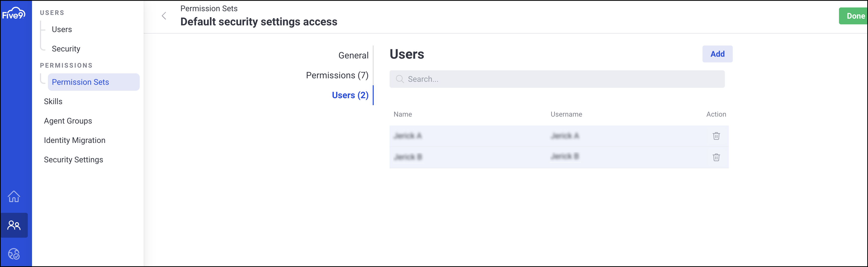The height and width of the screenshot is (267, 868).
Task: Go back using the left chevron arrow
Action: [x=164, y=16]
